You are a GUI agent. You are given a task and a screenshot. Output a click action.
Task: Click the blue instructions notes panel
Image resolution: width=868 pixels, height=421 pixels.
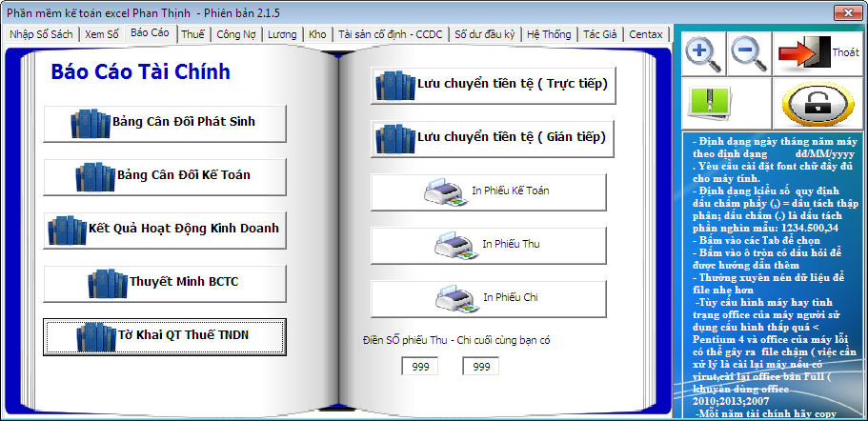tap(773, 275)
